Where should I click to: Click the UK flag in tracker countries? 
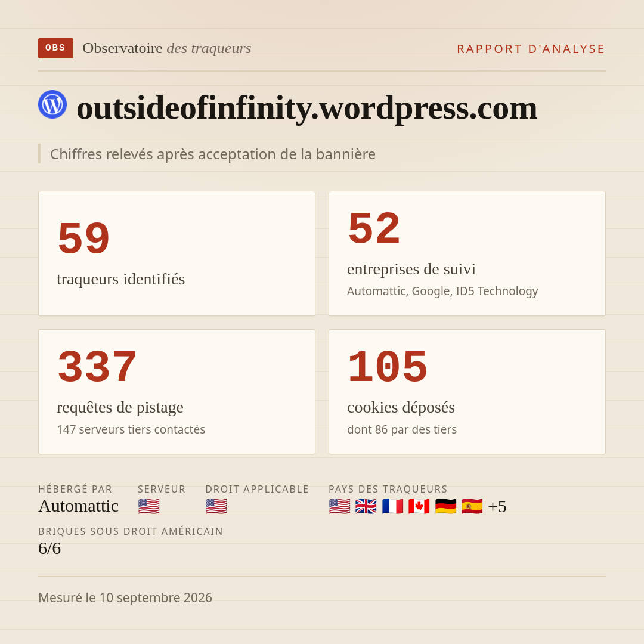pyautogui.click(x=366, y=506)
